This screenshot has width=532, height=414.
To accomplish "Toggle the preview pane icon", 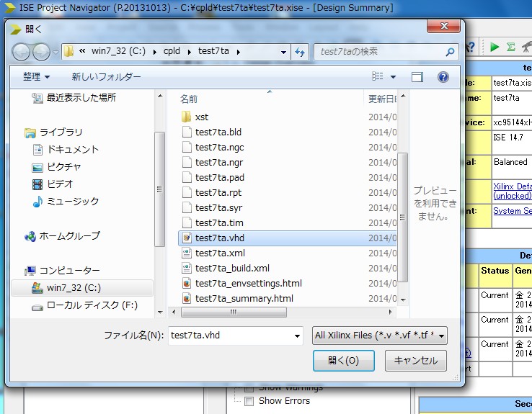I will [417, 77].
